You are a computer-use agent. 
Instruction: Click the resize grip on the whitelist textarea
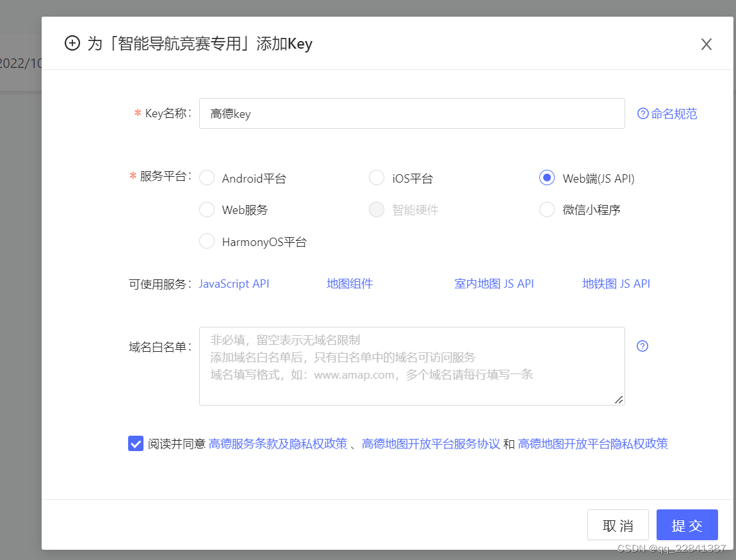pyautogui.click(x=619, y=400)
